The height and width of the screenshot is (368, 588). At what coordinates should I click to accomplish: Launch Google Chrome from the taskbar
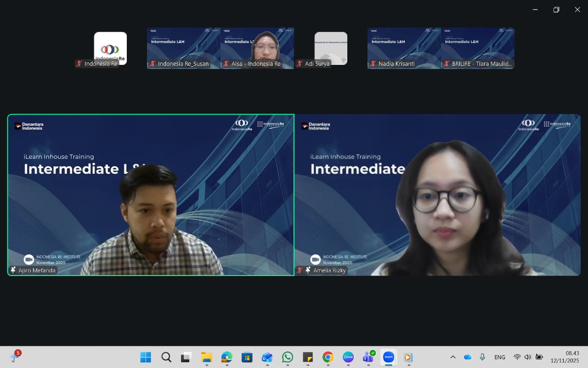(x=328, y=357)
